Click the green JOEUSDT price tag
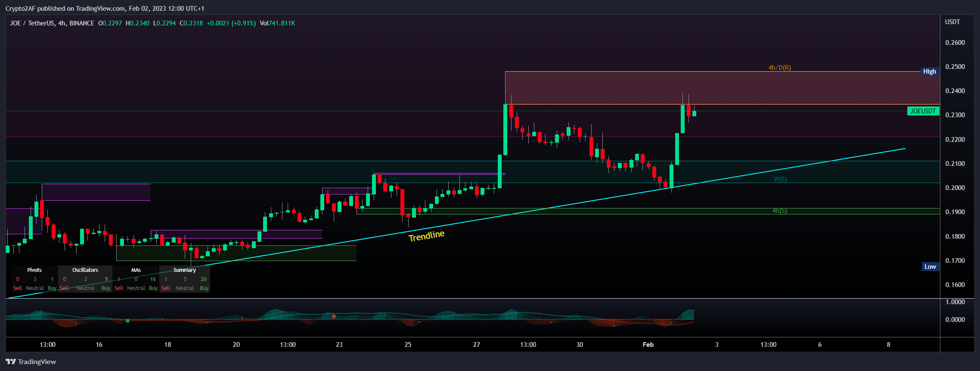Screen dimensions: 980x371 (x=923, y=111)
